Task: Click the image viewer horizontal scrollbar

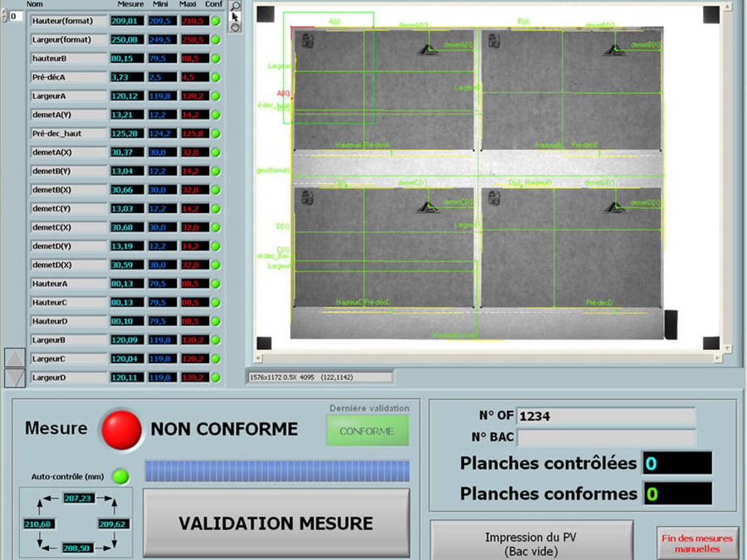Action: tap(490, 358)
